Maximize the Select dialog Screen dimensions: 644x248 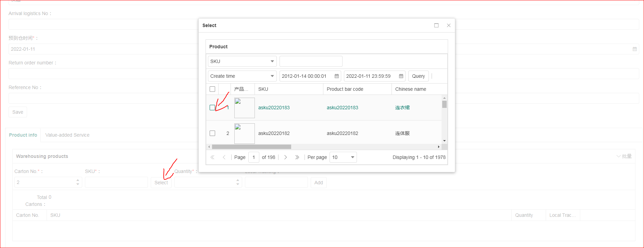(x=436, y=25)
